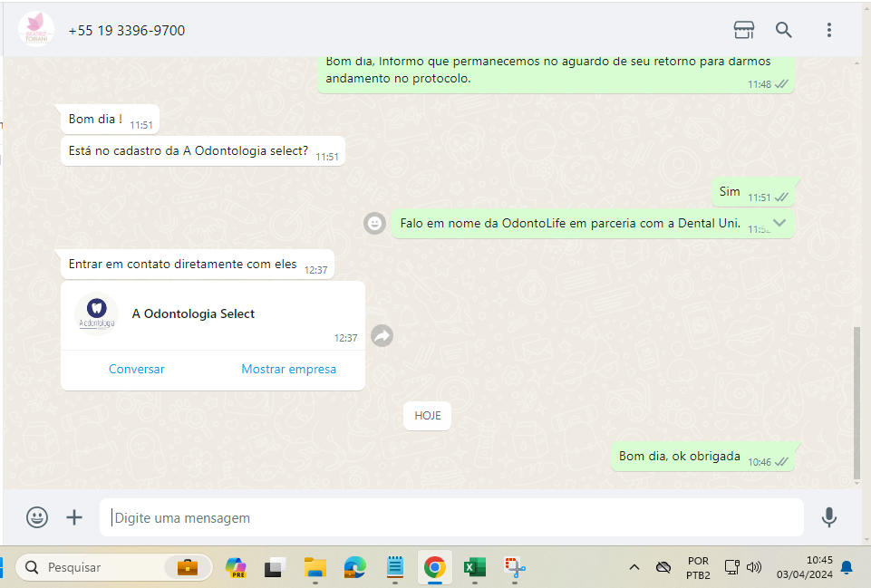Open the emoji picker next to message box
This screenshot has height=588, width=871.
coord(37,517)
